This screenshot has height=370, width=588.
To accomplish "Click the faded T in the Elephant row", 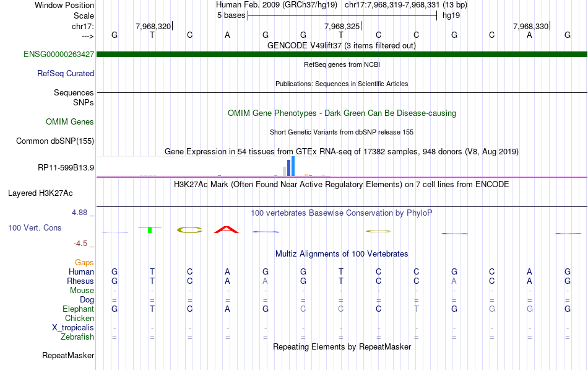I will pos(417,309).
